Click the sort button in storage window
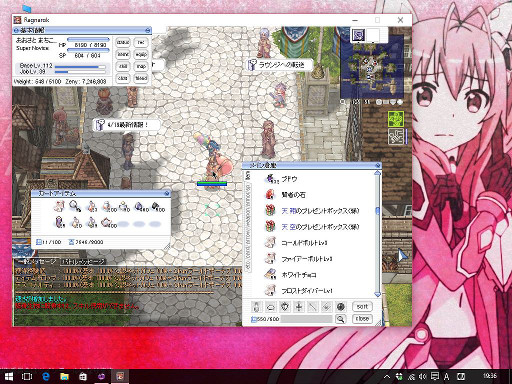This screenshot has height=384, width=512. tap(362, 306)
